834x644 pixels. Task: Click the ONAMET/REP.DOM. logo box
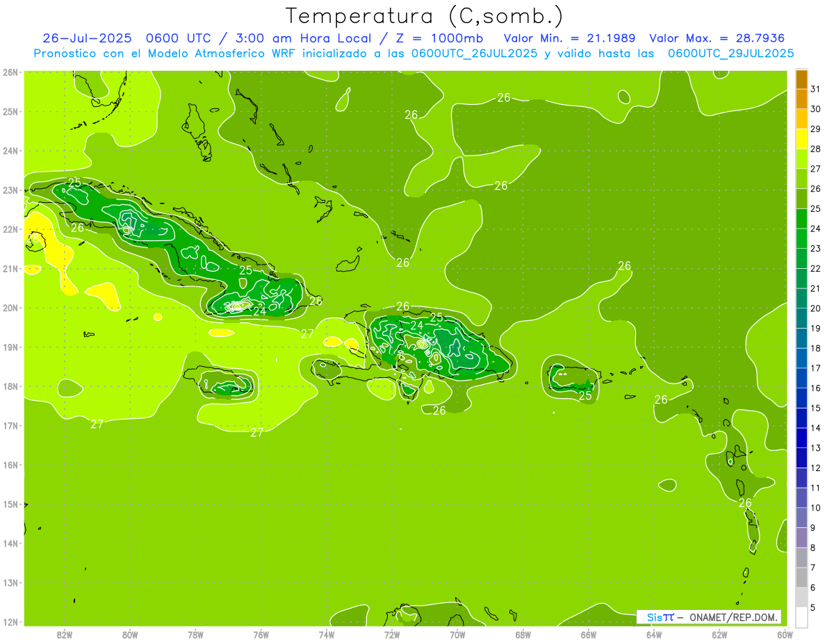point(710,617)
